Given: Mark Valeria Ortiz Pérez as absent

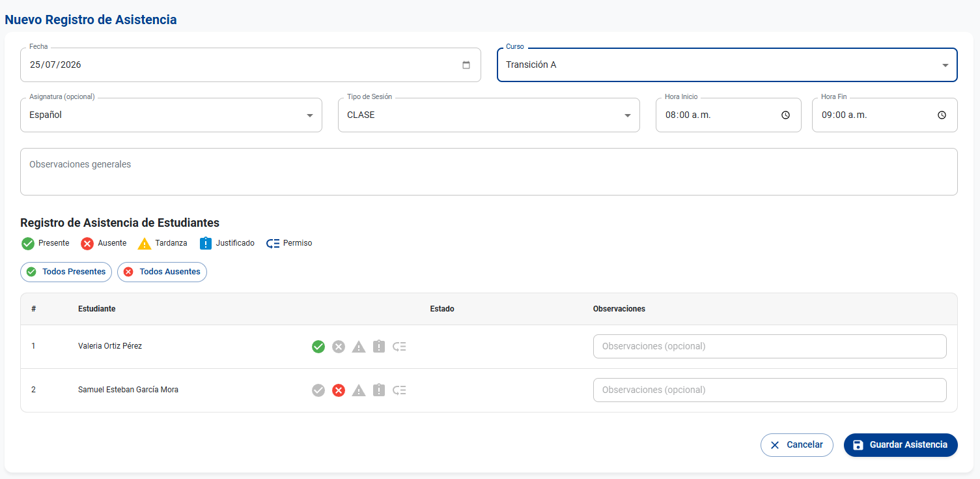Looking at the screenshot, I should point(339,347).
